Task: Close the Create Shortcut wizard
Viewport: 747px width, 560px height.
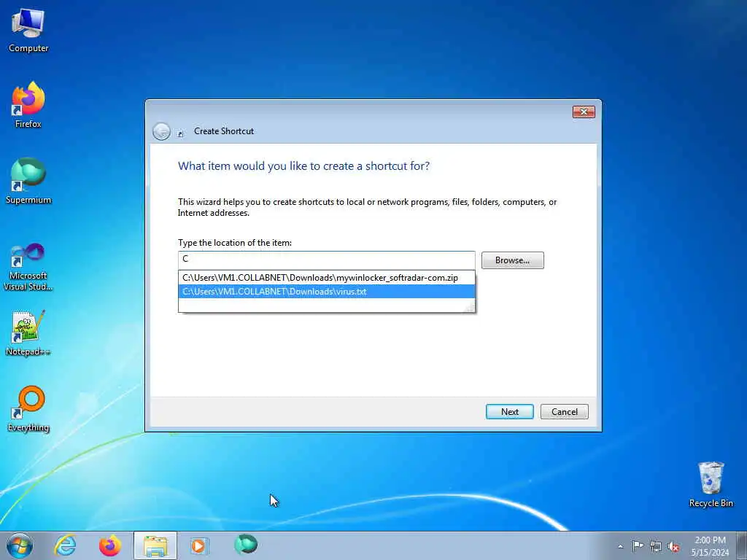Action: 584,112
